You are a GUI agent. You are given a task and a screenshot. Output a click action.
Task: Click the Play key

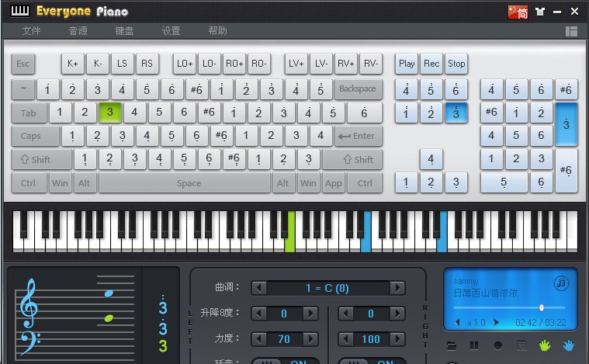(x=407, y=64)
